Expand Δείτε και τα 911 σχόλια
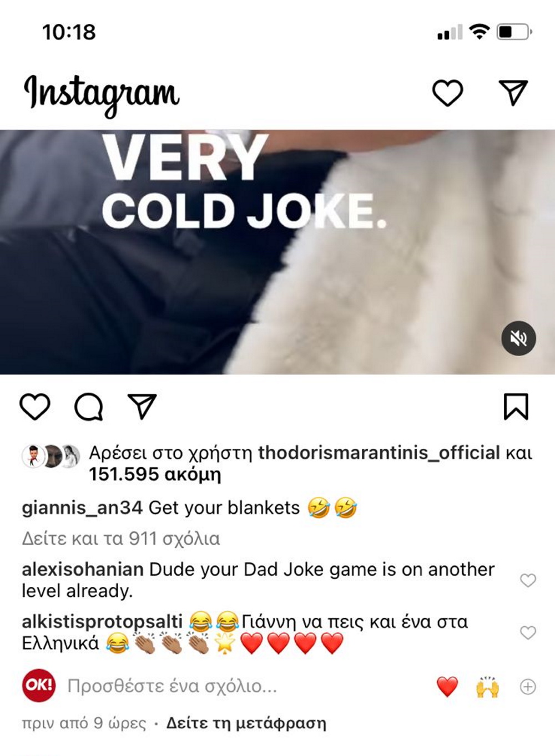Image resolution: width=555 pixels, height=756 pixels. click(x=121, y=539)
